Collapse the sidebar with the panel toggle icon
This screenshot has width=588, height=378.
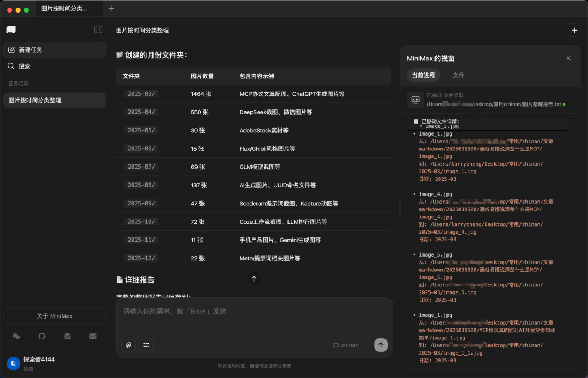(99, 30)
